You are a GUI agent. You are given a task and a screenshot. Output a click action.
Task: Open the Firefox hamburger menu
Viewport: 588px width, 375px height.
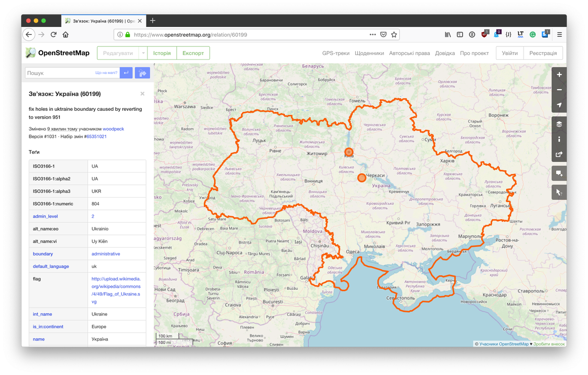559,34
